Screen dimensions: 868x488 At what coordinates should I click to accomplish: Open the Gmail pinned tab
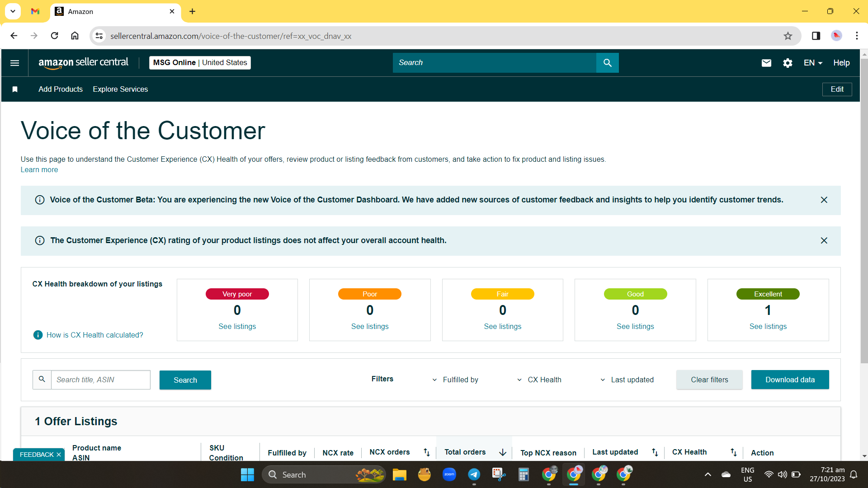(35, 11)
